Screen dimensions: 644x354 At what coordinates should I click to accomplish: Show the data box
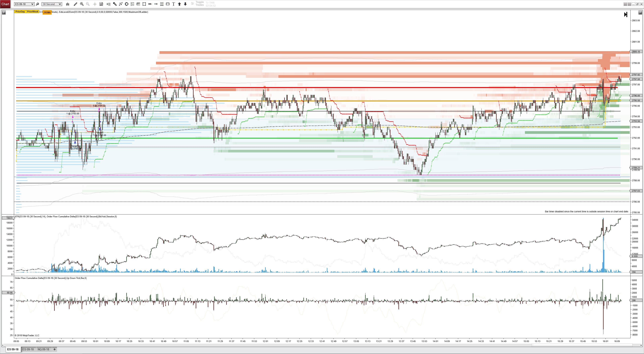pos(101,4)
